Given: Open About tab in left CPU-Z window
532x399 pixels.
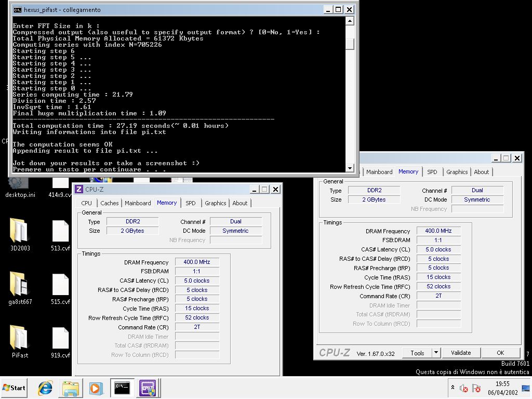Looking at the screenshot, I should click(240, 203).
